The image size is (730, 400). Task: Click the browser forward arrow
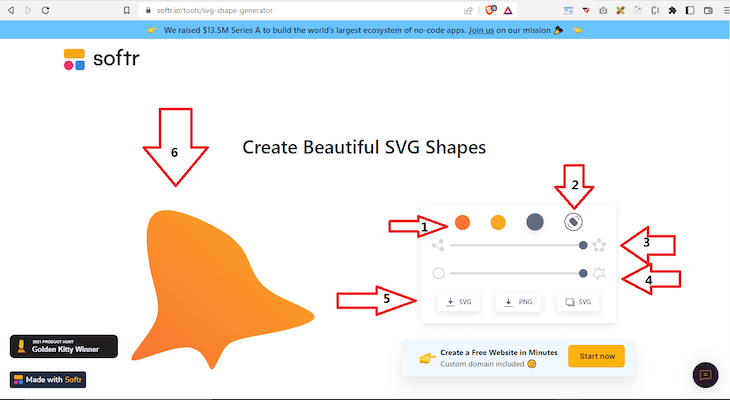pyautogui.click(x=28, y=10)
